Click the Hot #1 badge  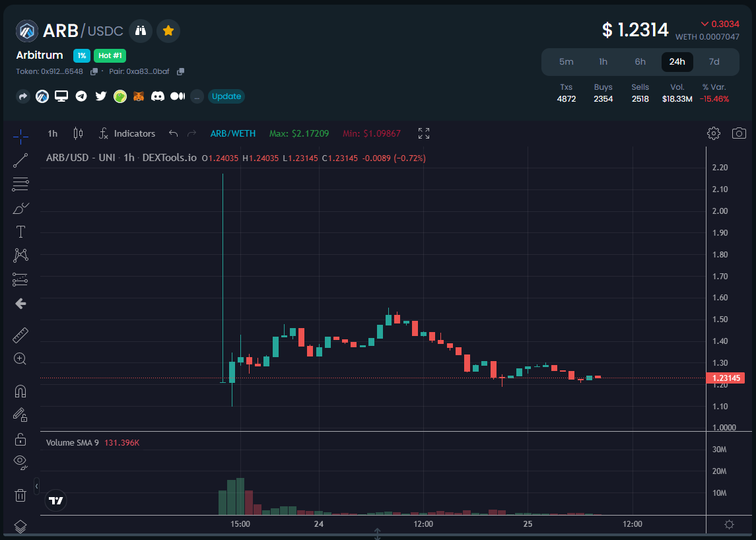click(x=110, y=55)
